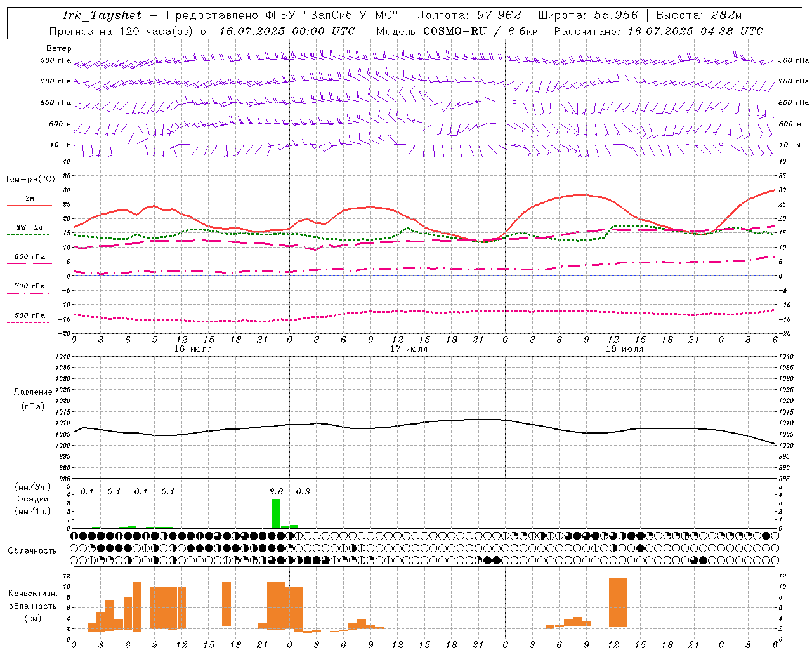Click the 'Тем-ра(°C)' temperature panel label
Viewport: 812px width, 650px height.
[x=30, y=180]
